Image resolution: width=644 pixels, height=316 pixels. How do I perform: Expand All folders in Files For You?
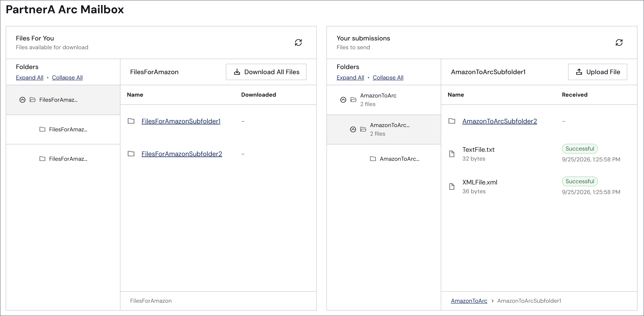30,78
